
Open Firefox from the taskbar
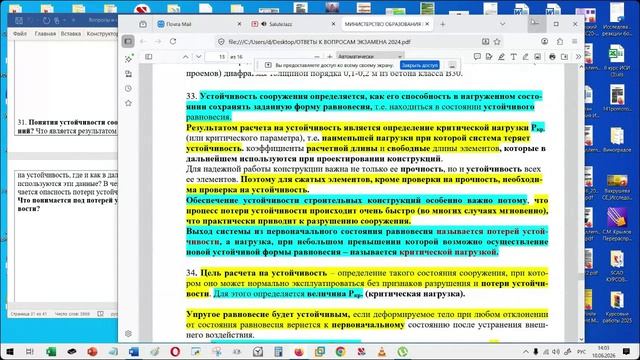click(299, 351)
